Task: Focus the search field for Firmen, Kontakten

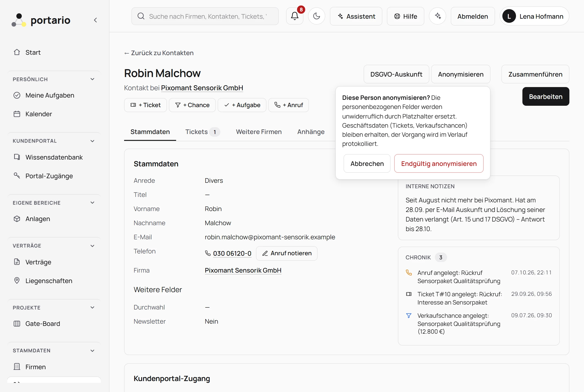Action: [205, 16]
